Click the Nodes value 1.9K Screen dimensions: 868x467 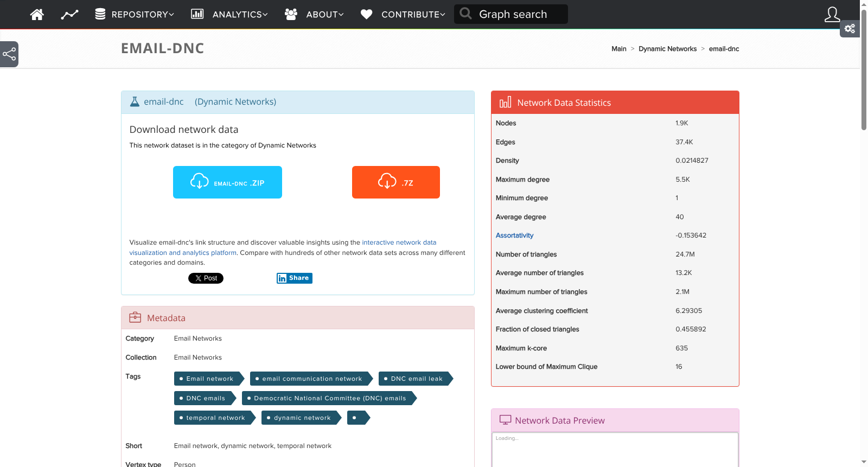(682, 123)
